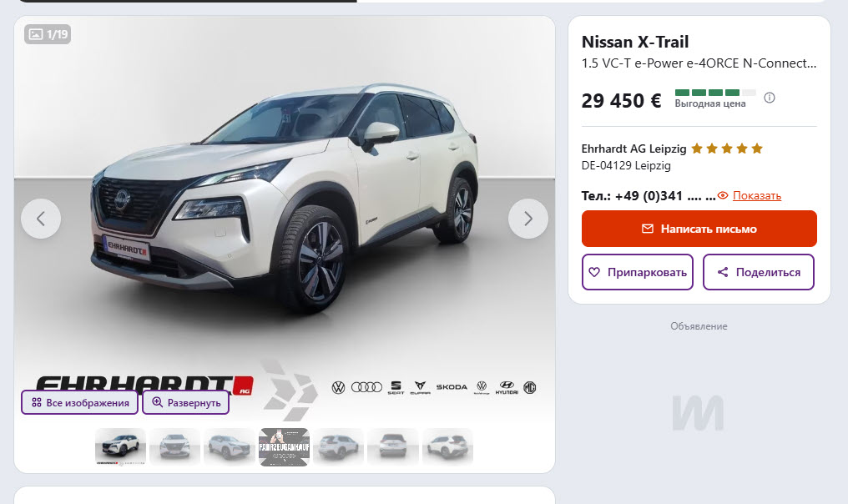
Task: Select sixth thumbnail showing rear view
Action: point(392,446)
